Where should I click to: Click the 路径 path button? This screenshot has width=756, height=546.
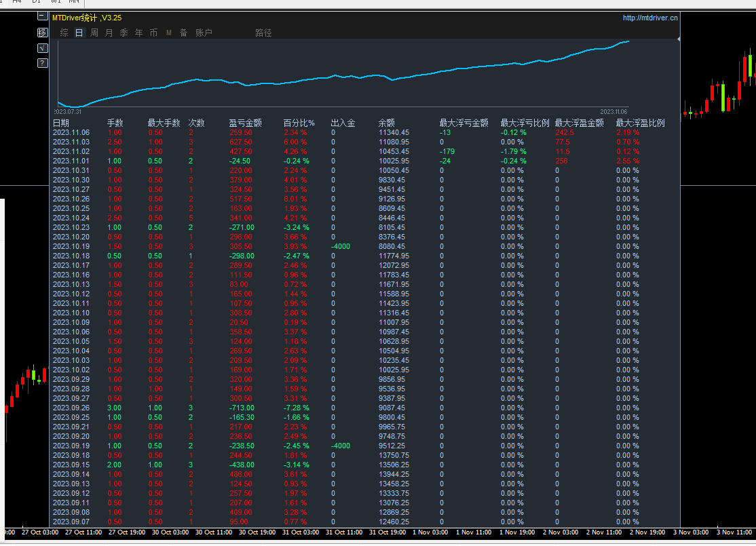point(263,33)
